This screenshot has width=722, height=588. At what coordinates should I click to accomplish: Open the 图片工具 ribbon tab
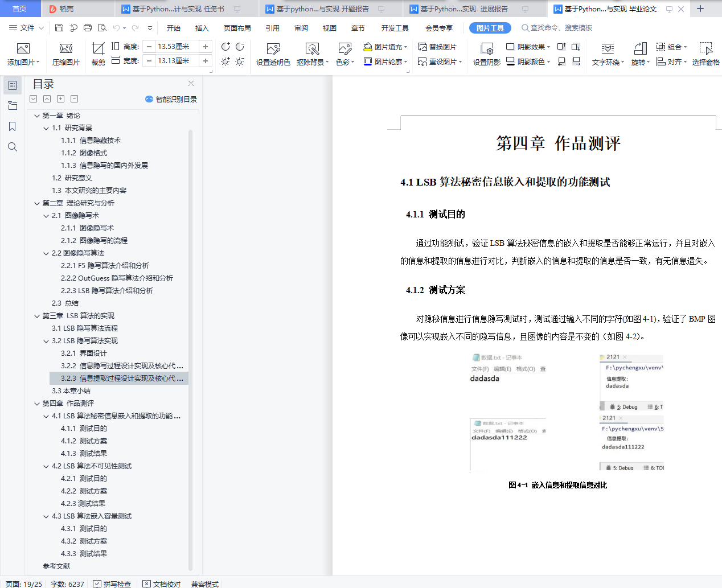490,28
